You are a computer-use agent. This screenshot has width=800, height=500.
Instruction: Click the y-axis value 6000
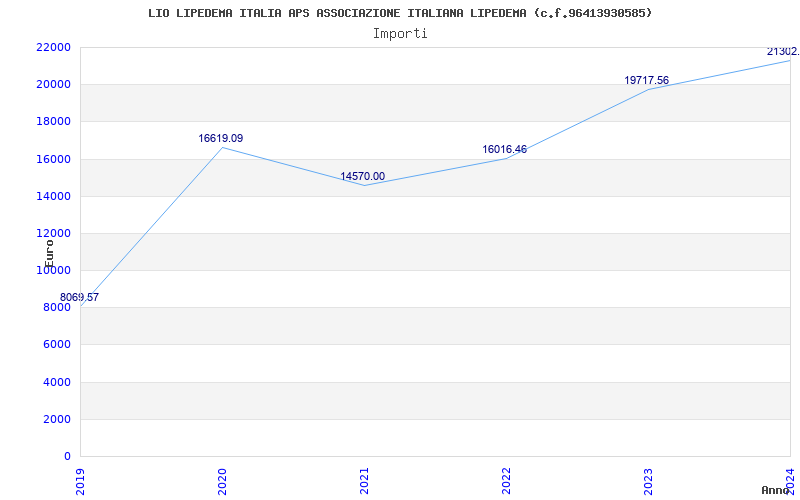[x=56, y=345]
